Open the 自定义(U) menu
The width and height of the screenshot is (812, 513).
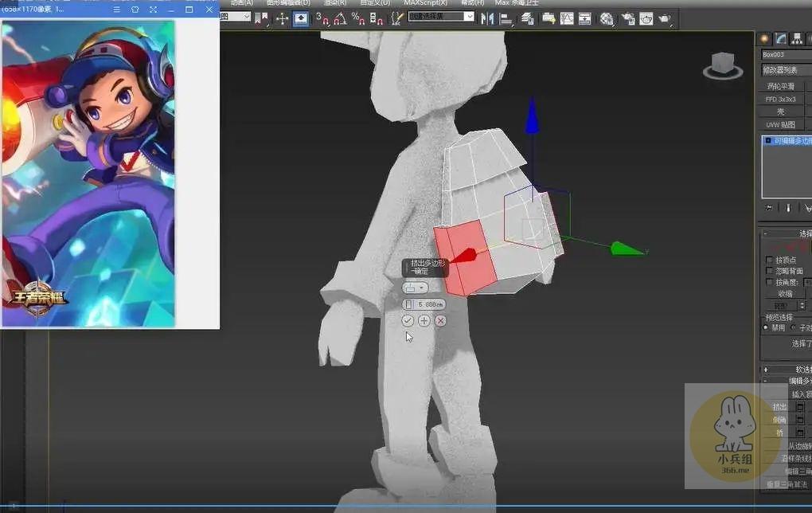(375, 2)
